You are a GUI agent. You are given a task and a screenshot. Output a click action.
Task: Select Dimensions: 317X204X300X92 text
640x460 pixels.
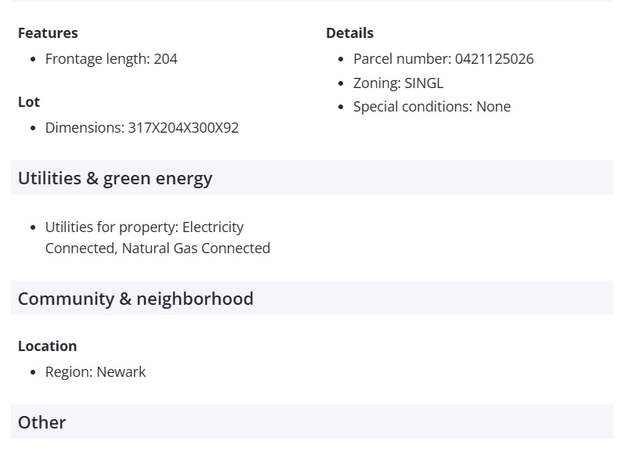pos(142,128)
